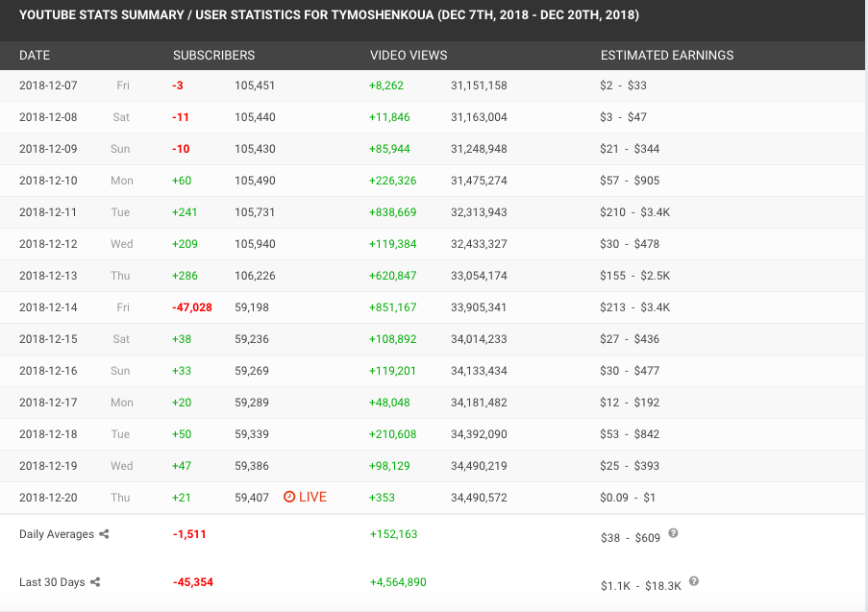Click the 106,226 subscriber total

(255, 276)
